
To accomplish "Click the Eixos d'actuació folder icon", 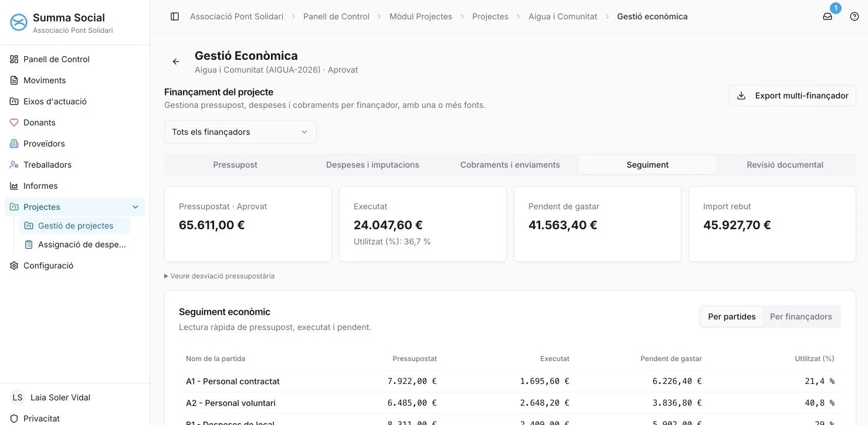I will point(14,101).
